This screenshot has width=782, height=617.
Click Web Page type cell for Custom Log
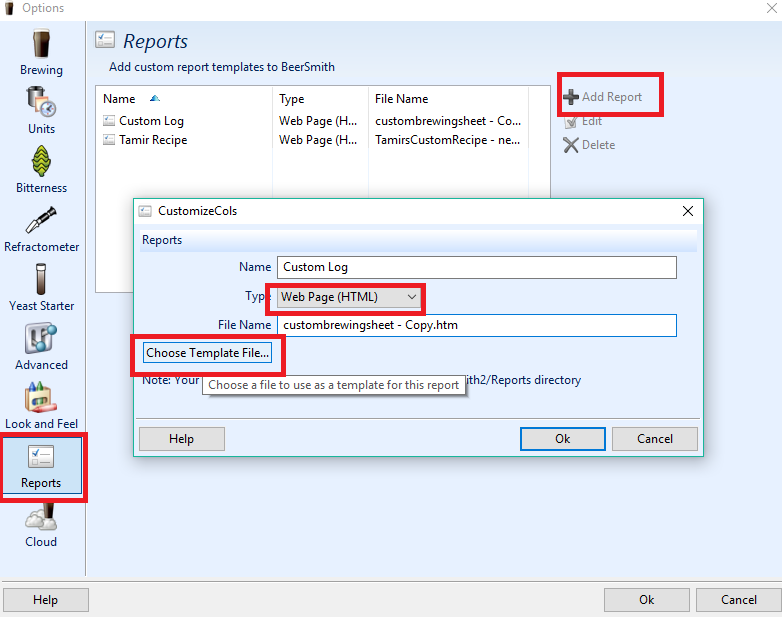(318, 121)
